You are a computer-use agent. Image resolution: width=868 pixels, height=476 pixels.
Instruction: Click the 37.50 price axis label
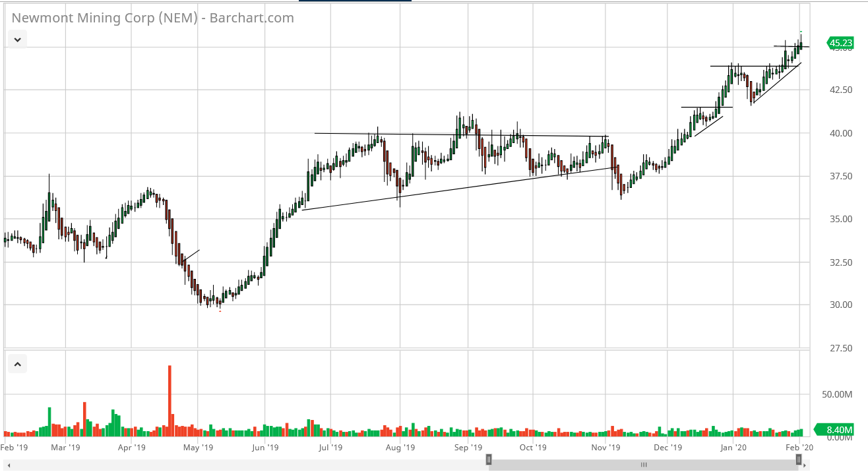pos(840,176)
